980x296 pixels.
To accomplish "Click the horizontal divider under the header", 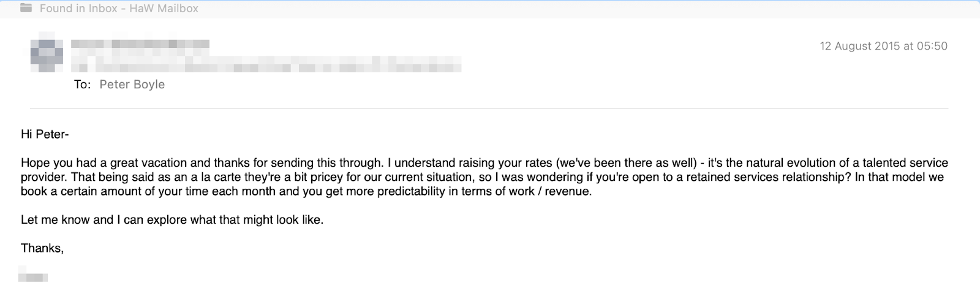I will pyautogui.click(x=489, y=108).
